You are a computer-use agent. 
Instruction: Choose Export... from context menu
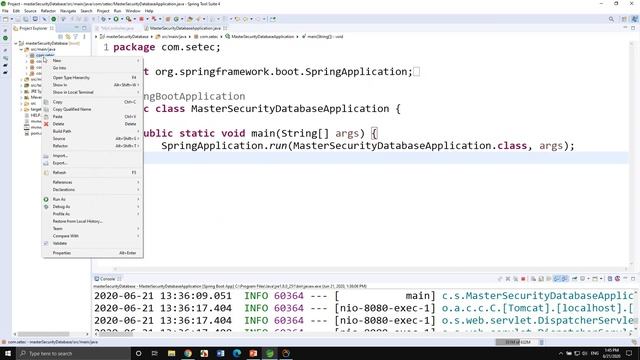click(x=93, y=163)
